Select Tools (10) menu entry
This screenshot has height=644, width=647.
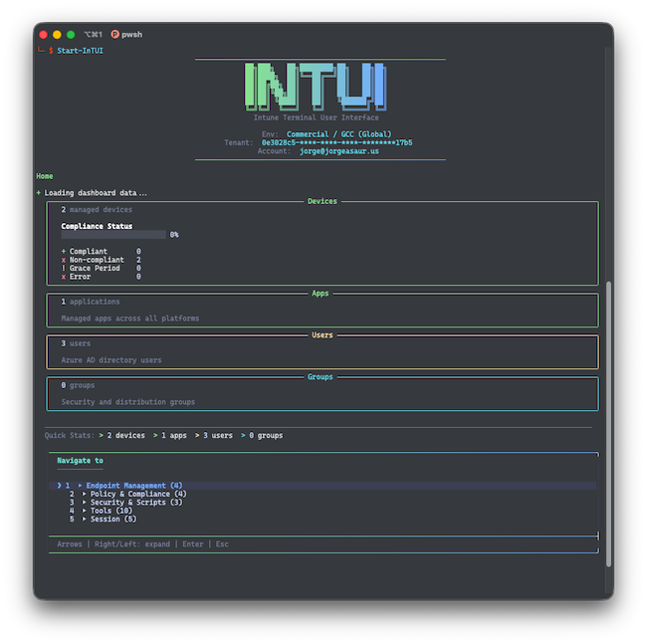(x=111, y=511)
